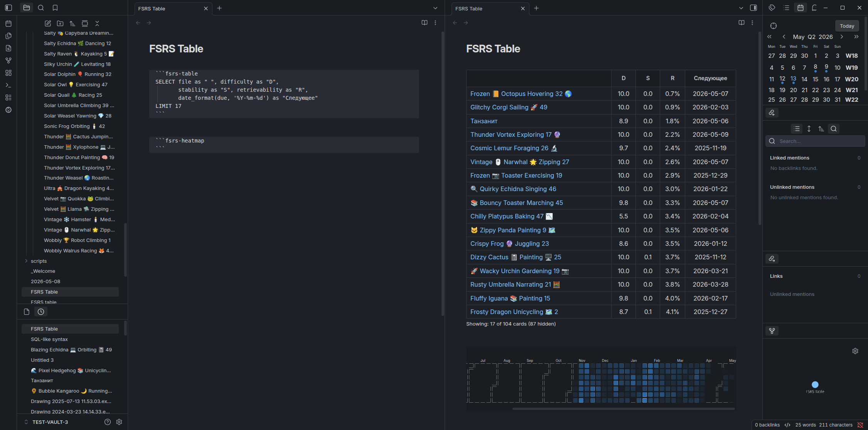Screen dimensions: 868x430
Task: Toggle the left sidebar collapse button
Action: point(8,8)
